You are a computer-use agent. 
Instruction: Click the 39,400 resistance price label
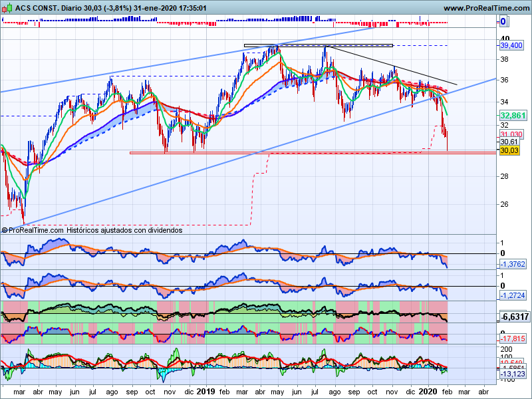click(x=511, y=45)
